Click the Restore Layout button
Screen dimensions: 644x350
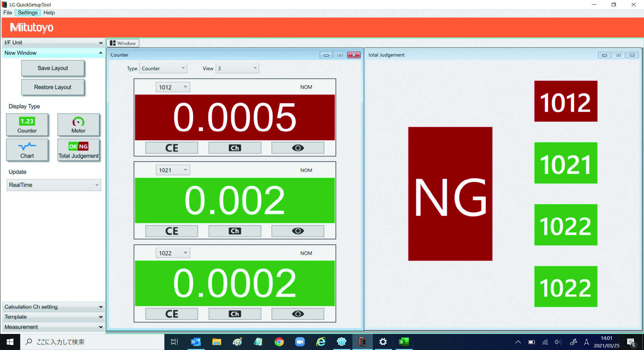point(53,87)
